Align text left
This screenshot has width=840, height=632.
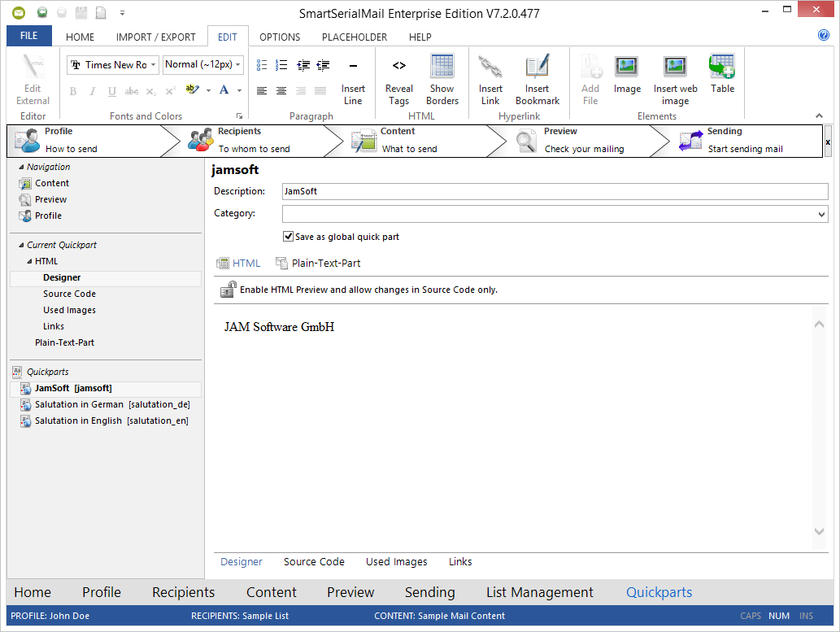tap(261, 91)
